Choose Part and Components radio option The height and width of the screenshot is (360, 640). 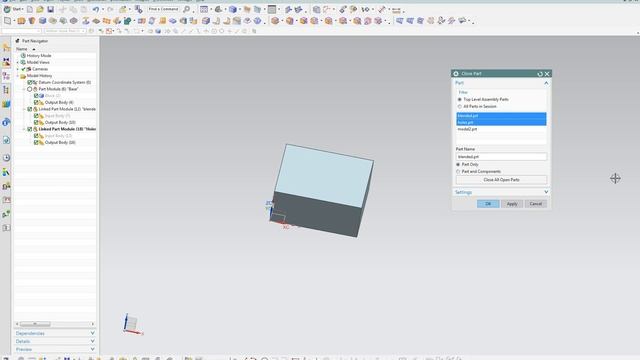(458, 171)
